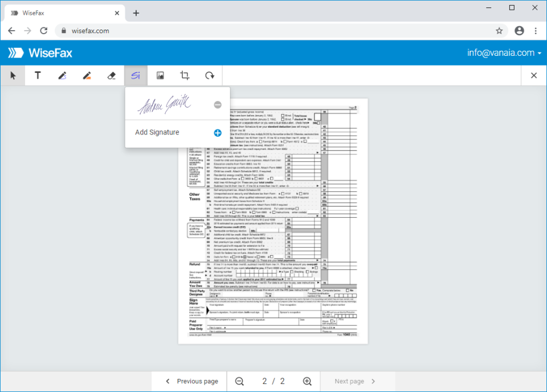The width and height of the screenshot is (547, 392).
Task: Remove the saved signature with the minus button
Action: point(217,104)
